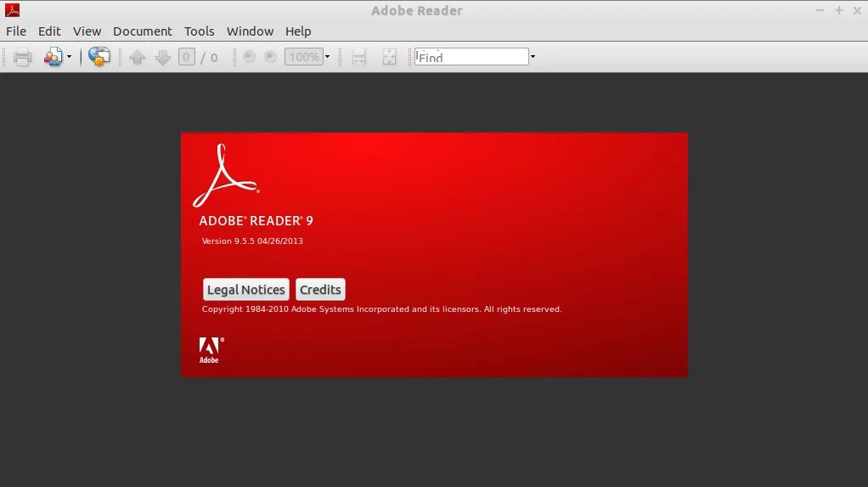Click the '/ 0' total page count text
The image size is (868, 487).
tap(209, 58)
